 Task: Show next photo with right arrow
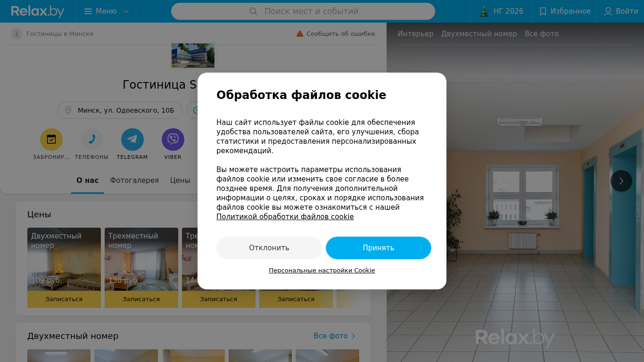click(x=621, y=181)
